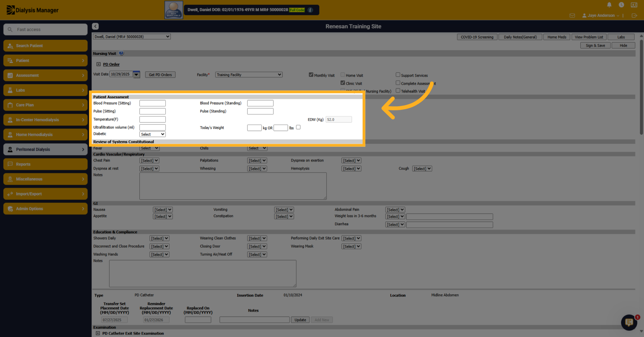Check the Support Services checkbox
644x337 pixels.
(398, 75)
